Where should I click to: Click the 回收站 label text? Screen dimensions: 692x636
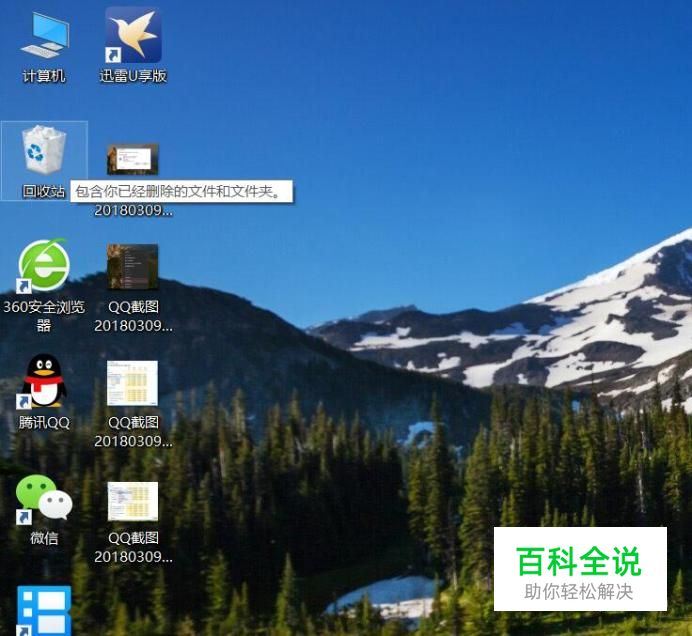click(x=44, y=191)
